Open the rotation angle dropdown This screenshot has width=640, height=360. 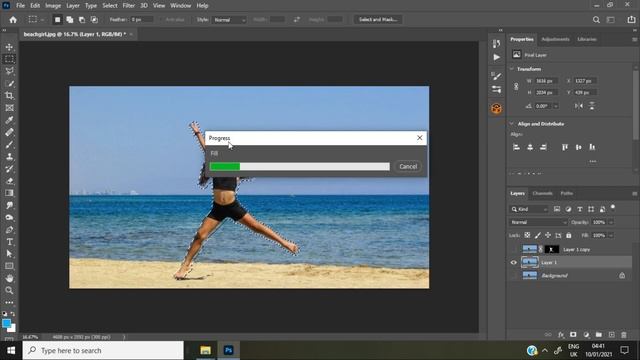[556, 106]
